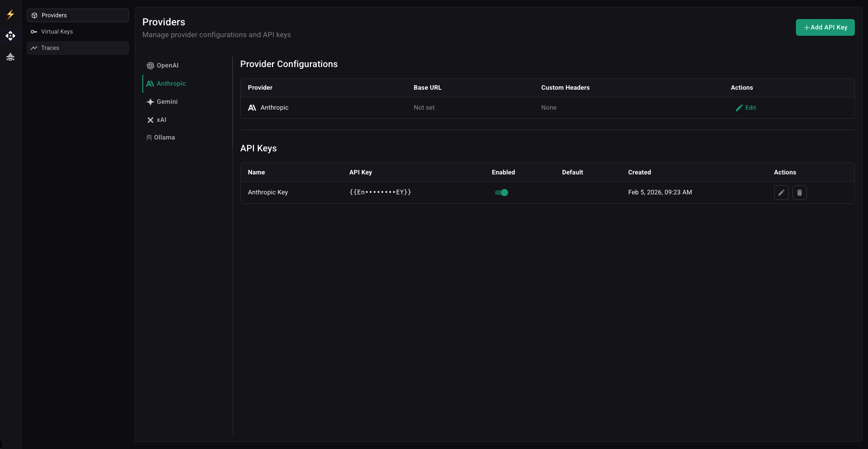Select the Anthropic provider entry
The image size is (868, 449).
(171, 83)
